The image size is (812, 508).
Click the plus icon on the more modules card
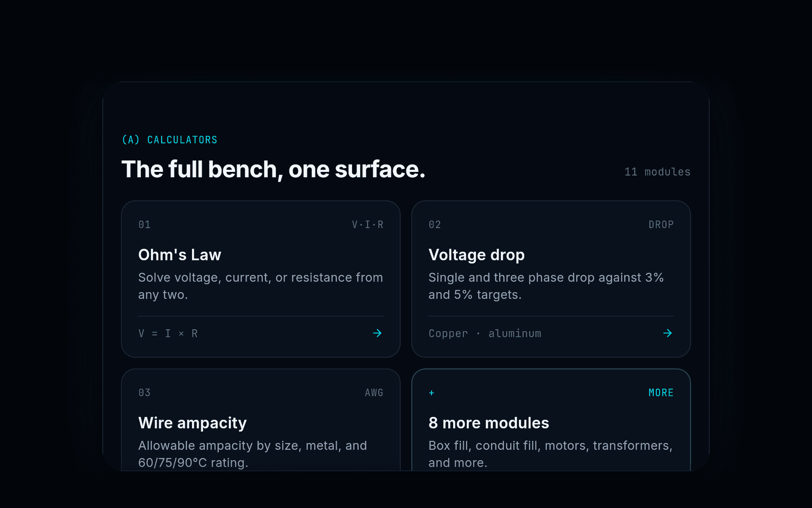pos(432,393)
